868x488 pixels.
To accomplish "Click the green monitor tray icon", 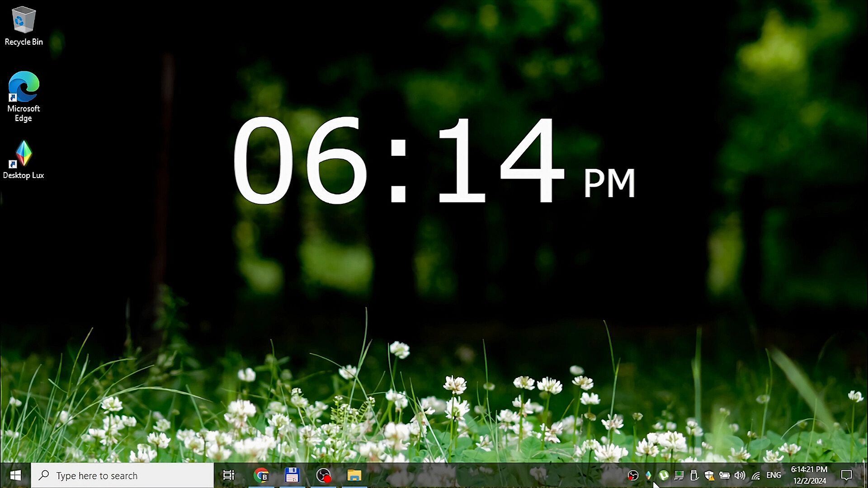I will 679,475.
